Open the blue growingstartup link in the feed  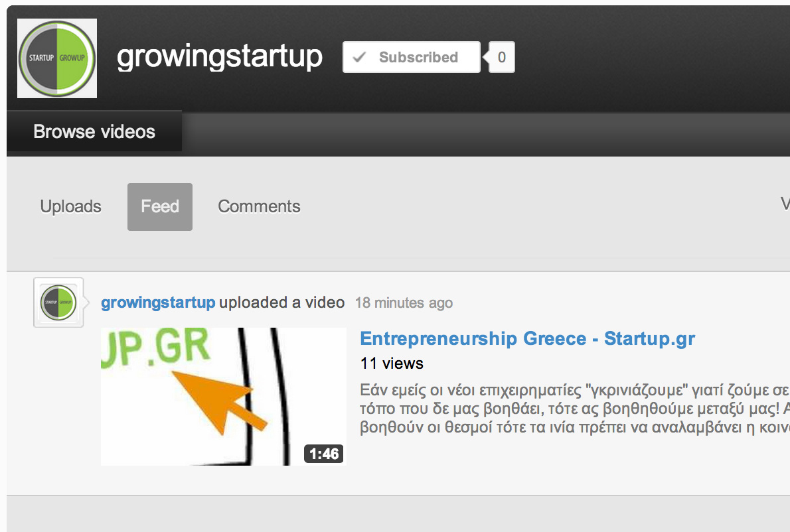pos(158,302)
